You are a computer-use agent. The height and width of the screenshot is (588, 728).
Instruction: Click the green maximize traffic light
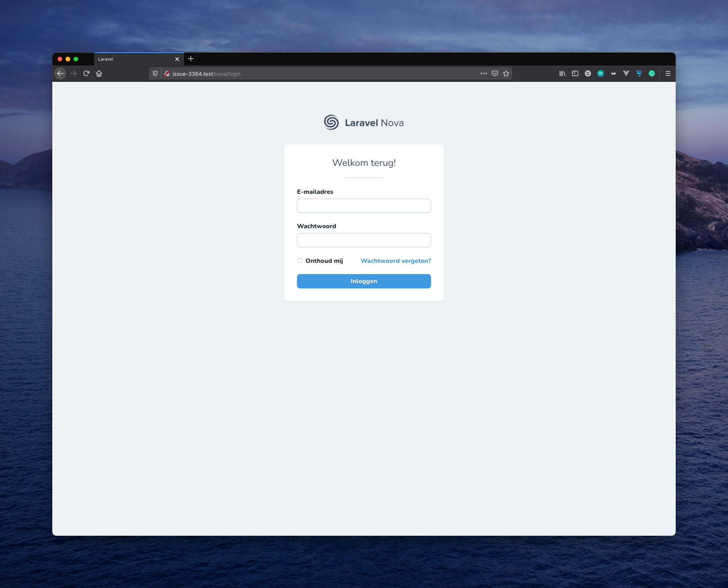click(x=75, y=59)
